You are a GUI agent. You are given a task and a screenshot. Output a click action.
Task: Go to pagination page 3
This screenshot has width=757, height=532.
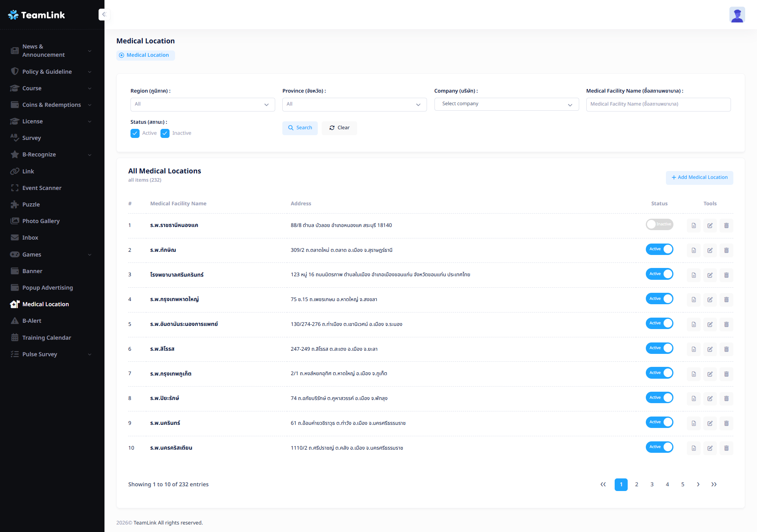pos(652,484)
